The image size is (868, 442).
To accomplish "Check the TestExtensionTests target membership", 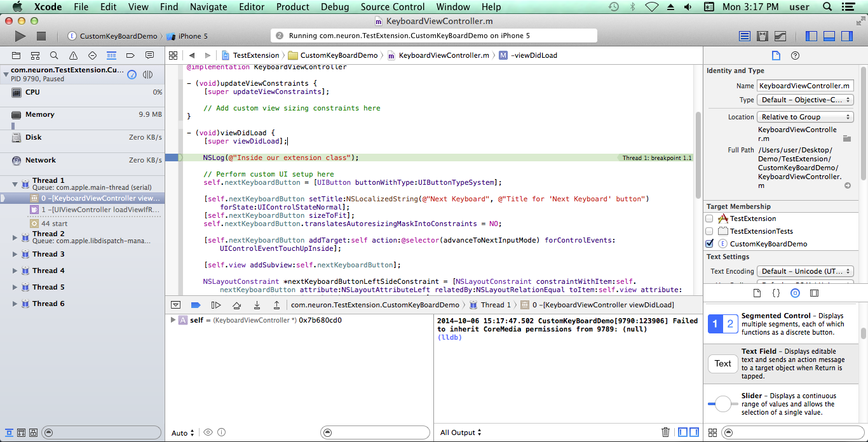I will click(709, 231).
